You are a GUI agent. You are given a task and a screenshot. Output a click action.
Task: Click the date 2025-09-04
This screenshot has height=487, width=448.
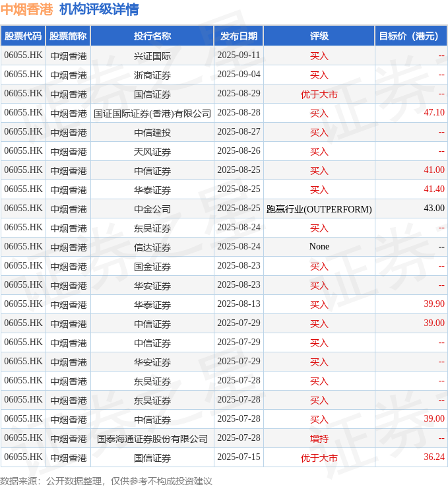point(238,75)
